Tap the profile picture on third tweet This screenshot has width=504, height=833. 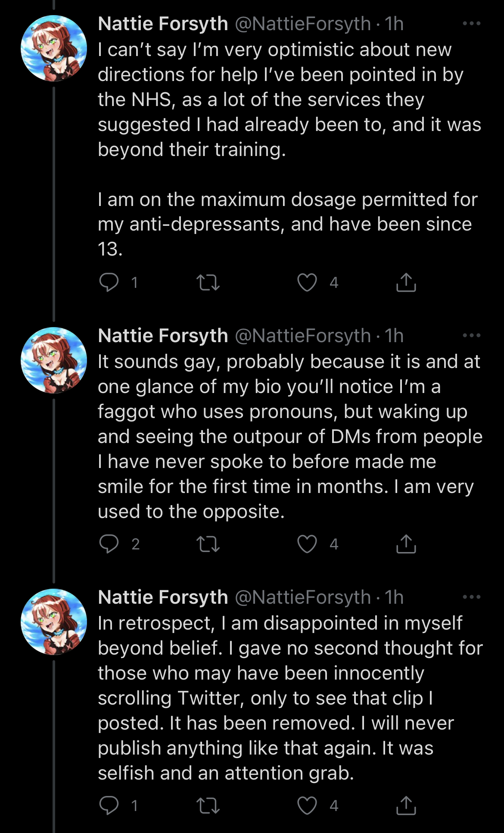point(54,622)
